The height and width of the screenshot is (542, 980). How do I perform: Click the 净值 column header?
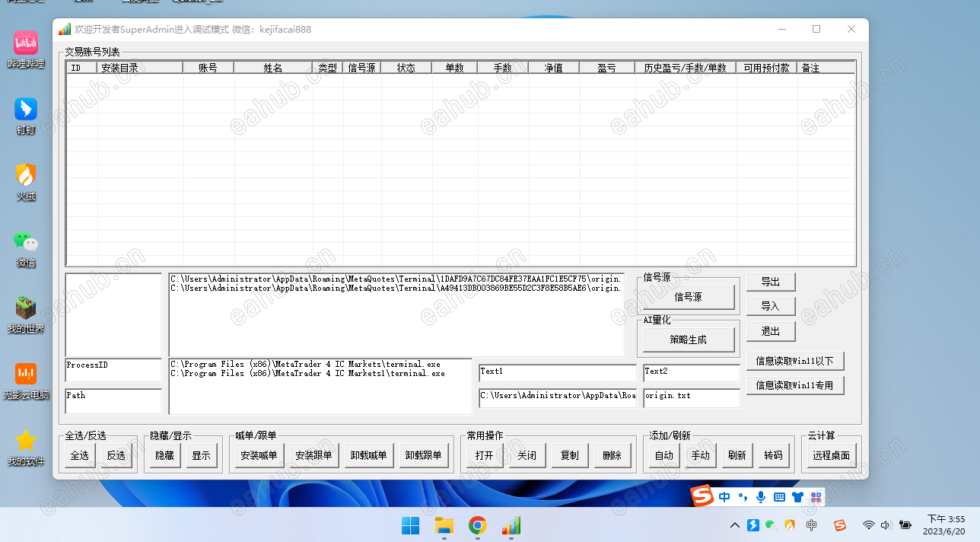pos(553,68)
